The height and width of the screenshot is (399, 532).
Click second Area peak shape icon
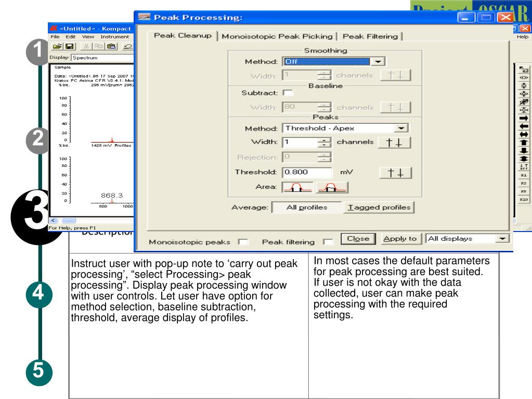(x=332, y=187)
